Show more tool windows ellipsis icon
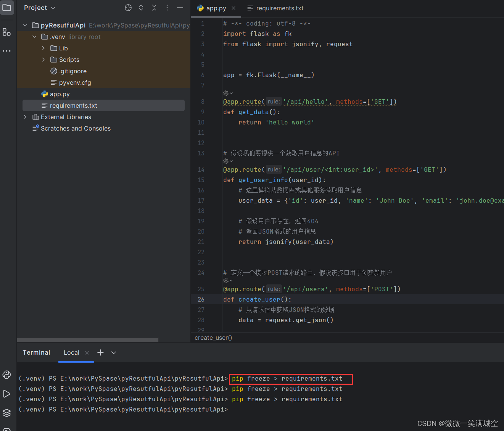 coord(7,51)
